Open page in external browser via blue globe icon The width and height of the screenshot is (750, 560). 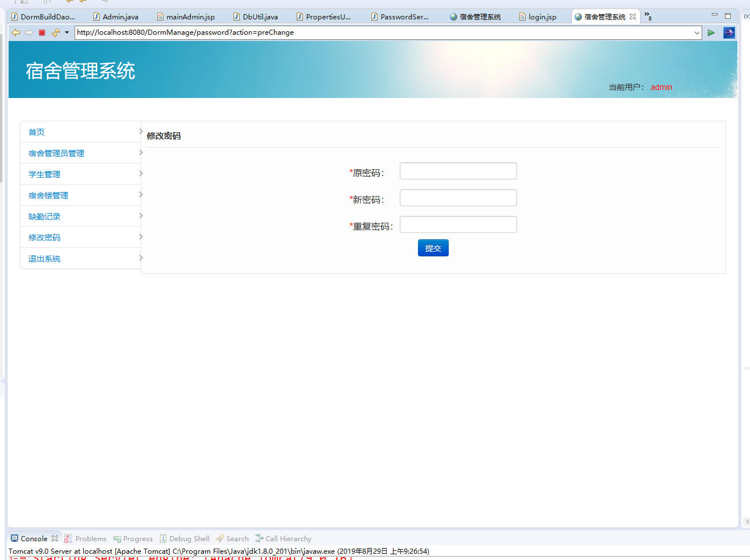[729, 32]
